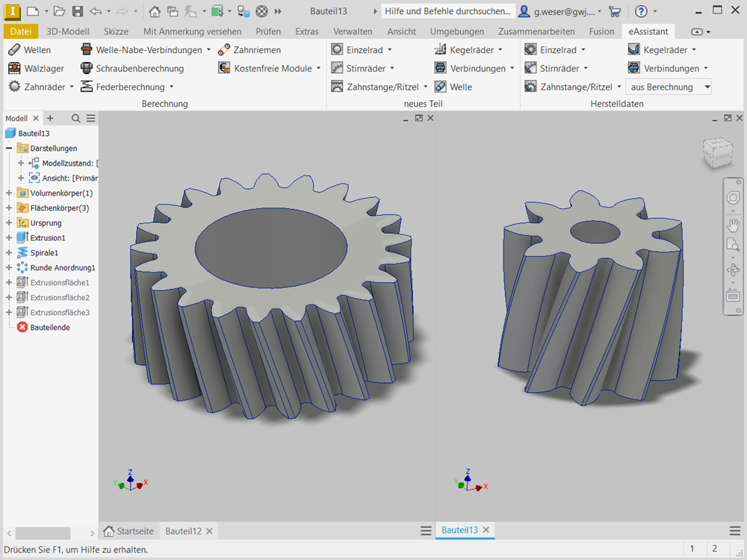747x560 pixels.
Task: Click the search icon in Modell browser
Action: pyautogui.click(x=75, y=118)
